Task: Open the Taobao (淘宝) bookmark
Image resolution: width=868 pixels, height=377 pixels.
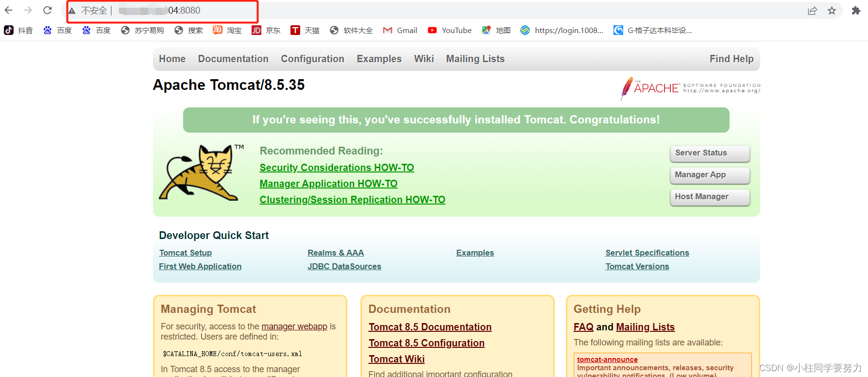Action: coord(227,30)
